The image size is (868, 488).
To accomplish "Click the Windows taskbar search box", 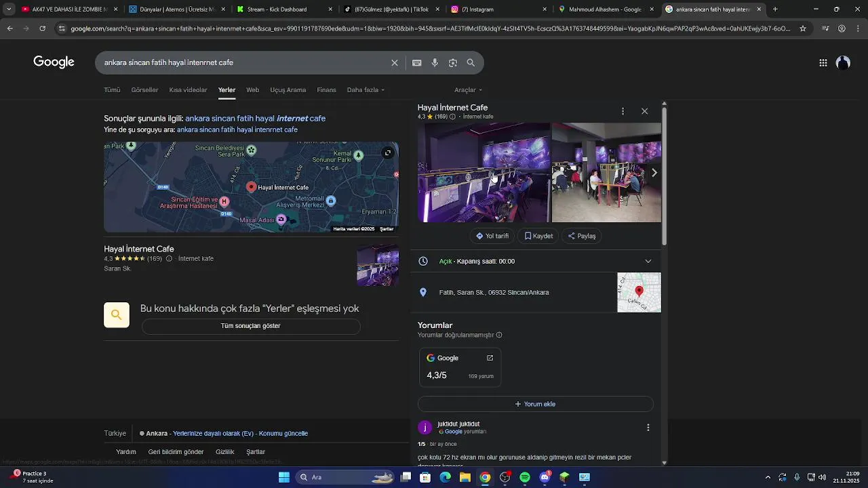I will [346, 477].
